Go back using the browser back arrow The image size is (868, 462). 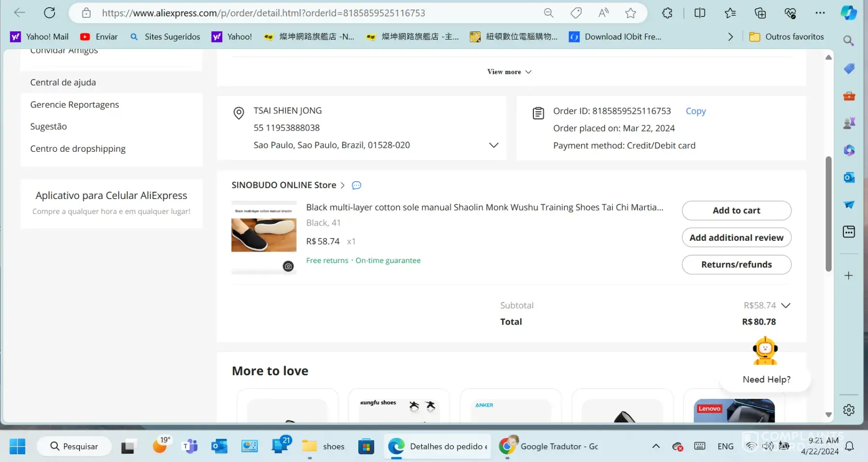coord(19,13)
